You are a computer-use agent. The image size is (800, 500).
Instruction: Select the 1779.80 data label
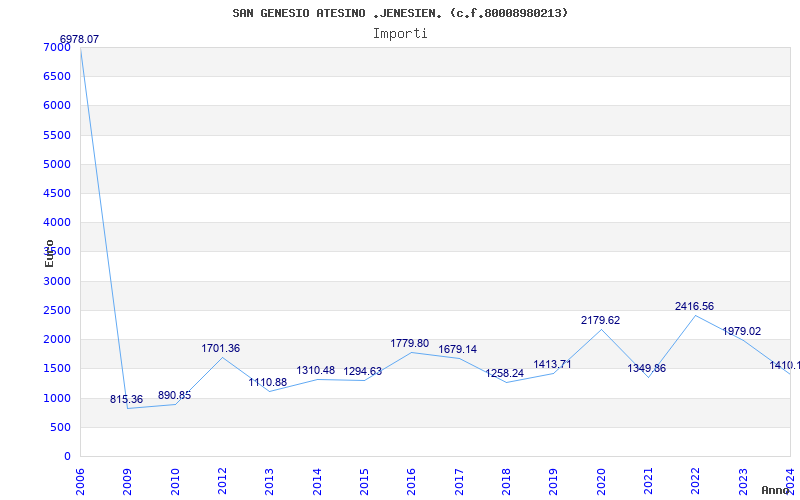click(x=410, y=343)
